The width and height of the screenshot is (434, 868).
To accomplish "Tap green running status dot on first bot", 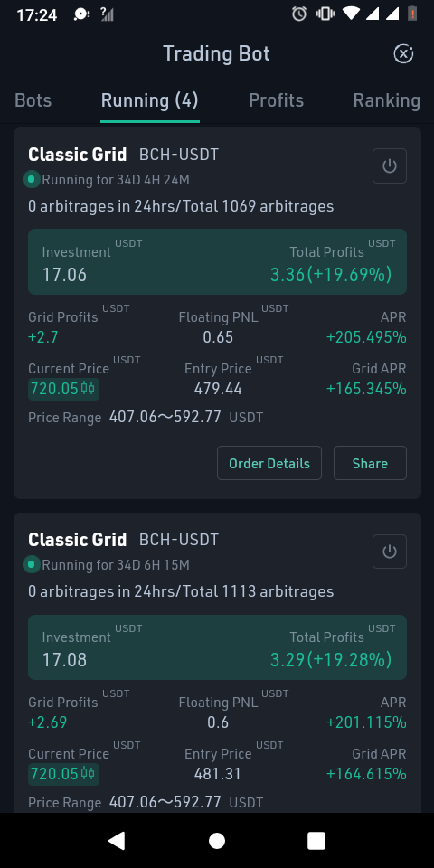I will (x=32, y=179).
